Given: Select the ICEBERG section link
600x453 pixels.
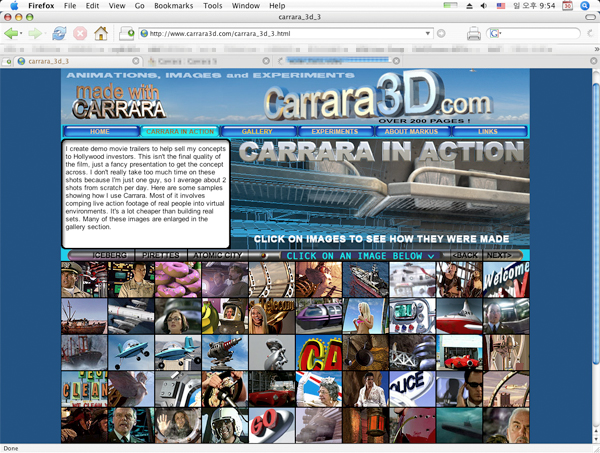Looking at the screenshot, I should point(109,255).
